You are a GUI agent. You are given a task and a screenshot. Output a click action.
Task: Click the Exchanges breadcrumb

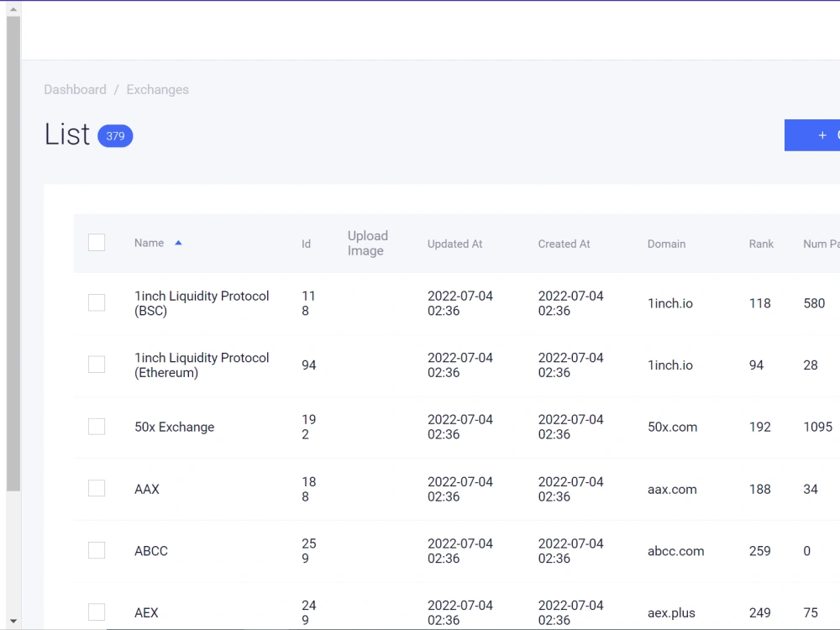pyautogui.click(x=158, y=90)
